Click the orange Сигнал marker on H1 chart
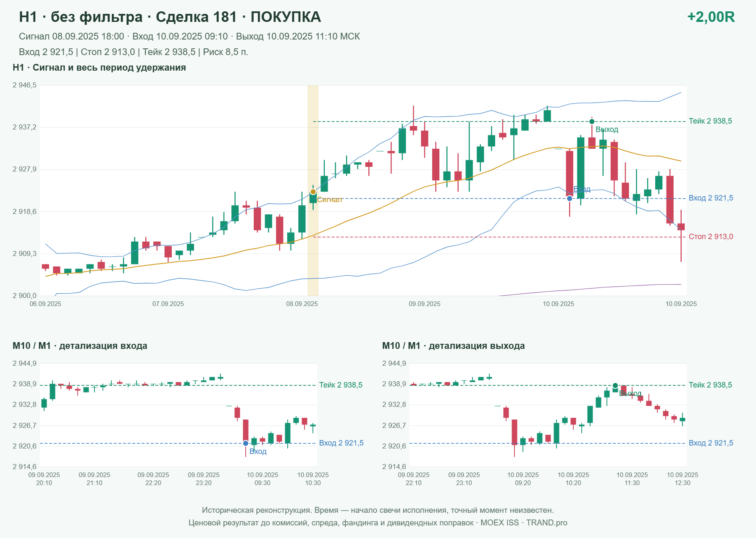 (313, 192)
